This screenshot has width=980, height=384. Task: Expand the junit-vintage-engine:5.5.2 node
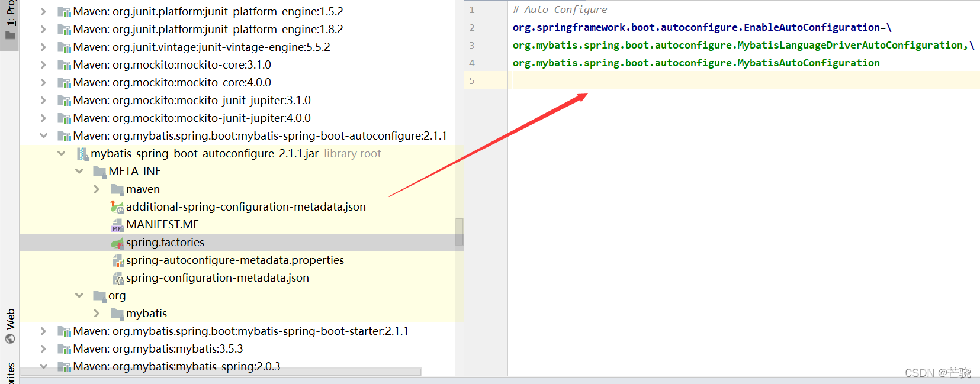pos(43,47)
